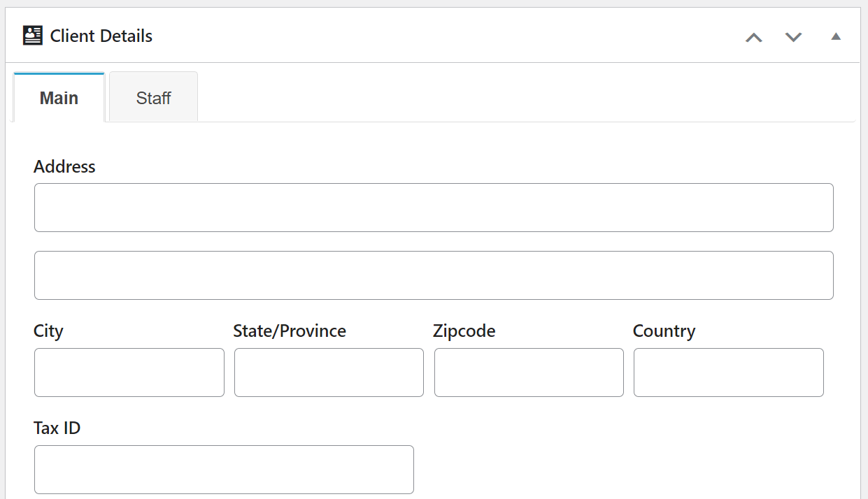Select the State/Province text box
Screen dimensions: 868x499
coord(329,373)
